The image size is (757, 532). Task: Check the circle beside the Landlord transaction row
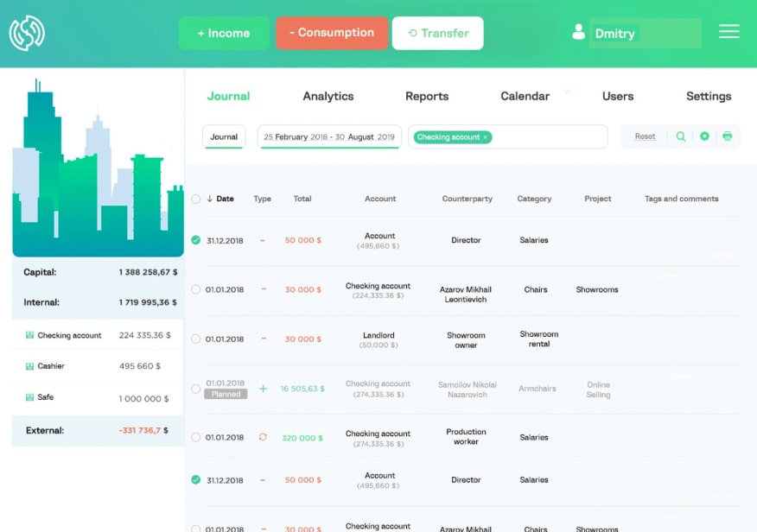click(195, 339)
